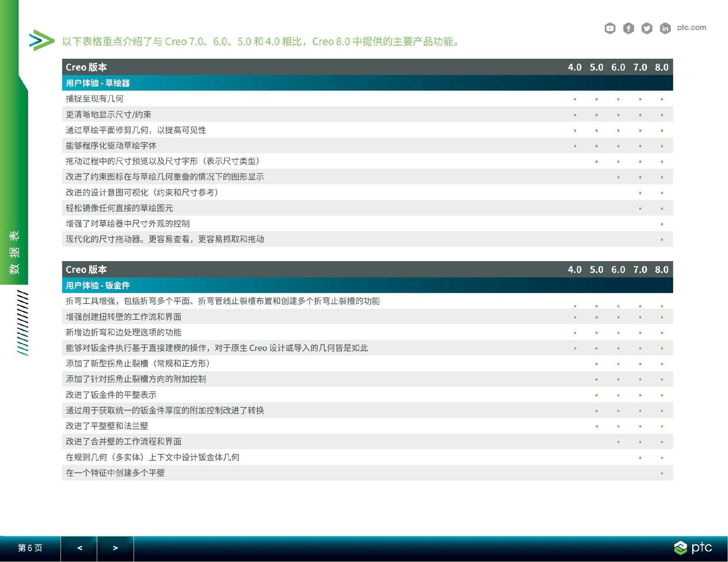
Task: Click the 8.0 column header in sheet metal table
Action: tap(662, 269)
